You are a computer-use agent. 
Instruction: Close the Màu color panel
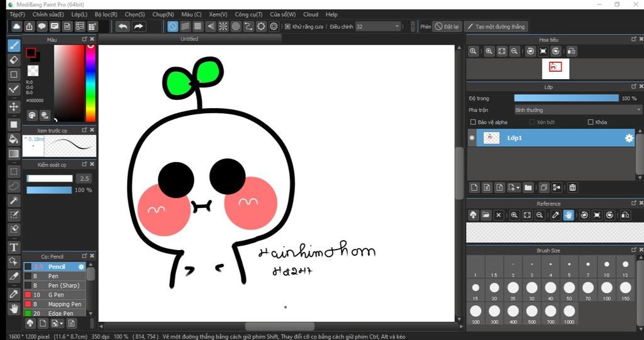tap(92, 39)
